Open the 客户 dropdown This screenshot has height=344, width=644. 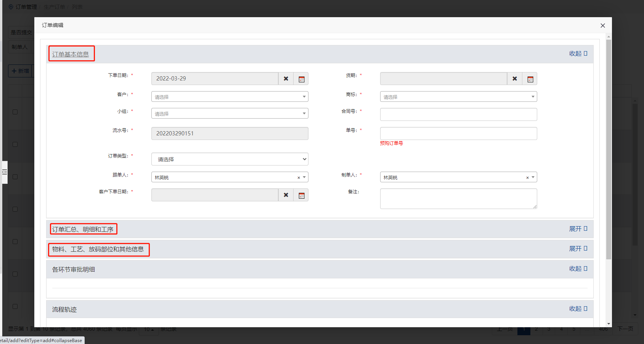[x=230, y=97]
